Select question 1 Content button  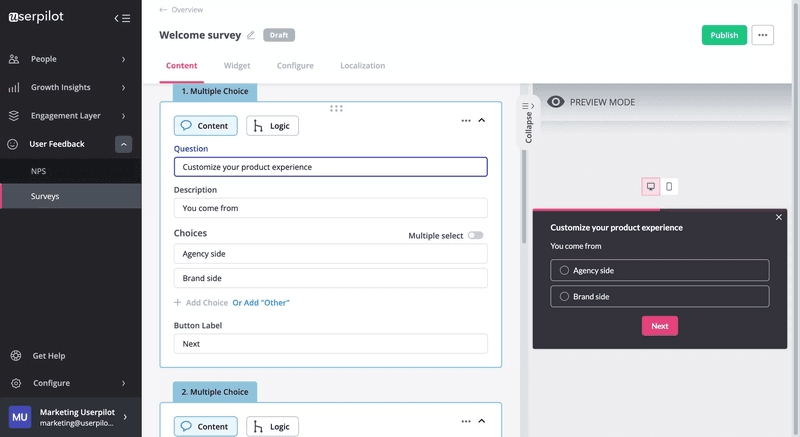coord(206,126)
